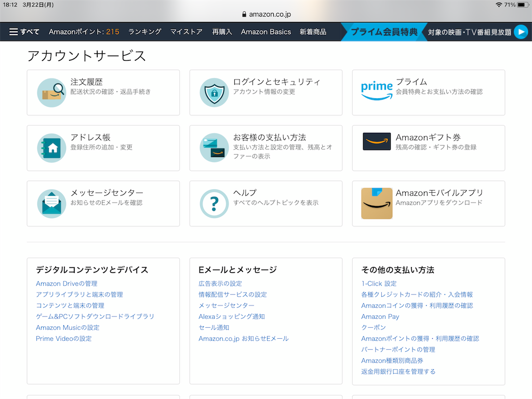Open マイストア in navigation bar

tap(187, 32)
